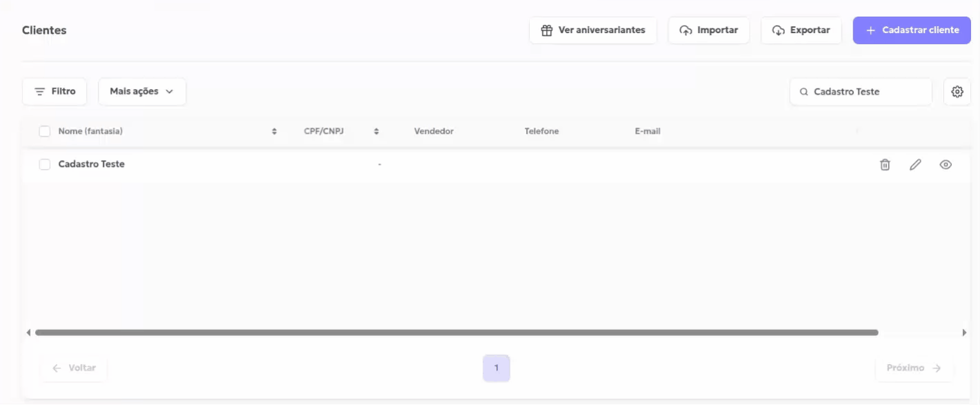Viewport: 980px width, 405px height.
Task: Open table settings with the gear icon
Action: (957, 92)
